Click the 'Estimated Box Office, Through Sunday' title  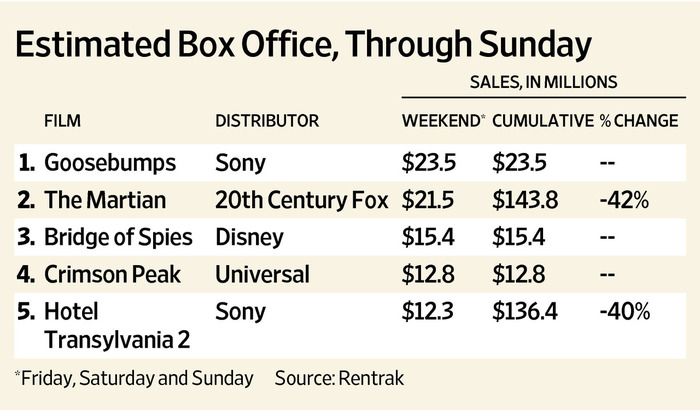point(304,46)
